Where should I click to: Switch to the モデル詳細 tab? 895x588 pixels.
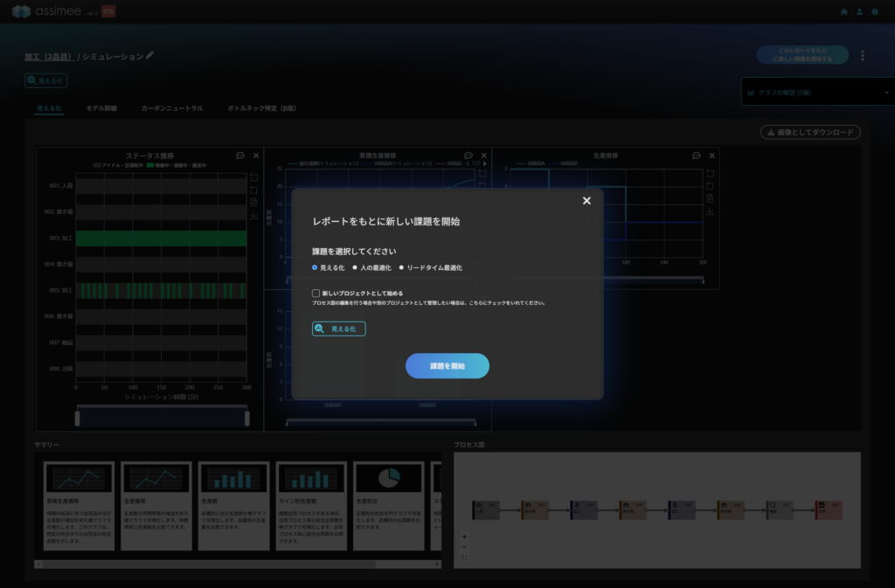coord(101,108)
